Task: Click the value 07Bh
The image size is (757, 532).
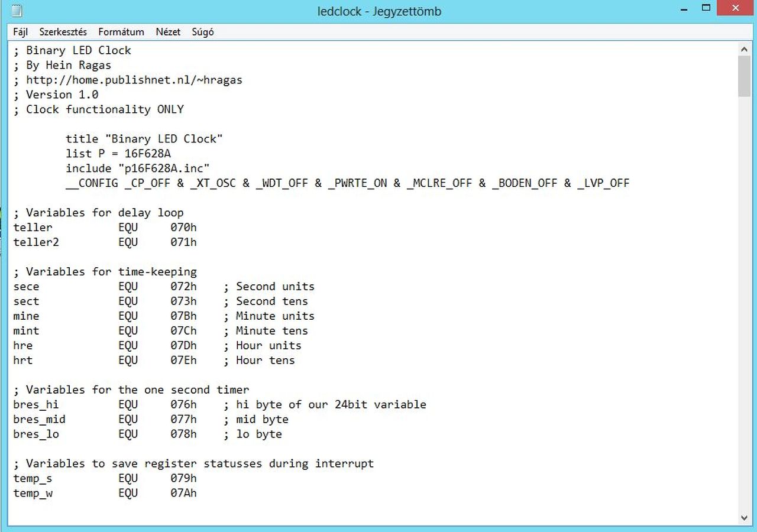Action: coord(184,316)
